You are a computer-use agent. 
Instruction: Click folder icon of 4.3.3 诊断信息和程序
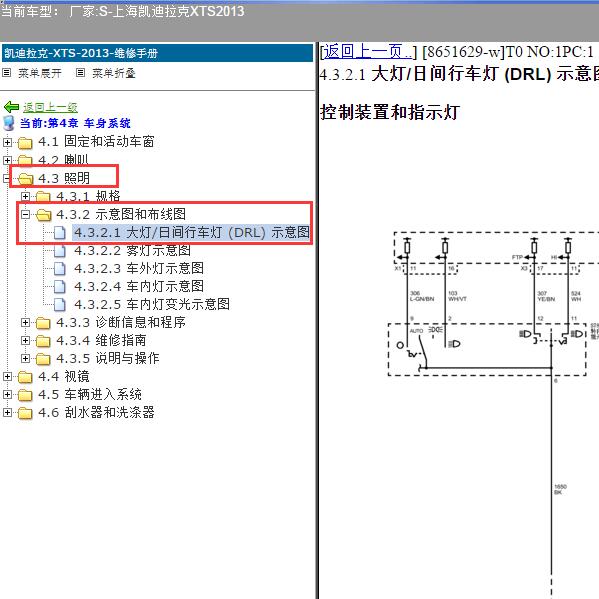(x=43, y=323)
